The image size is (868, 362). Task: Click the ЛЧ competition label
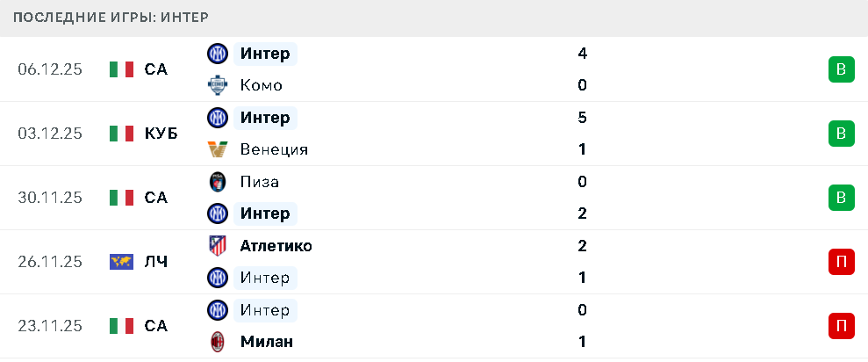coord(155,262)
